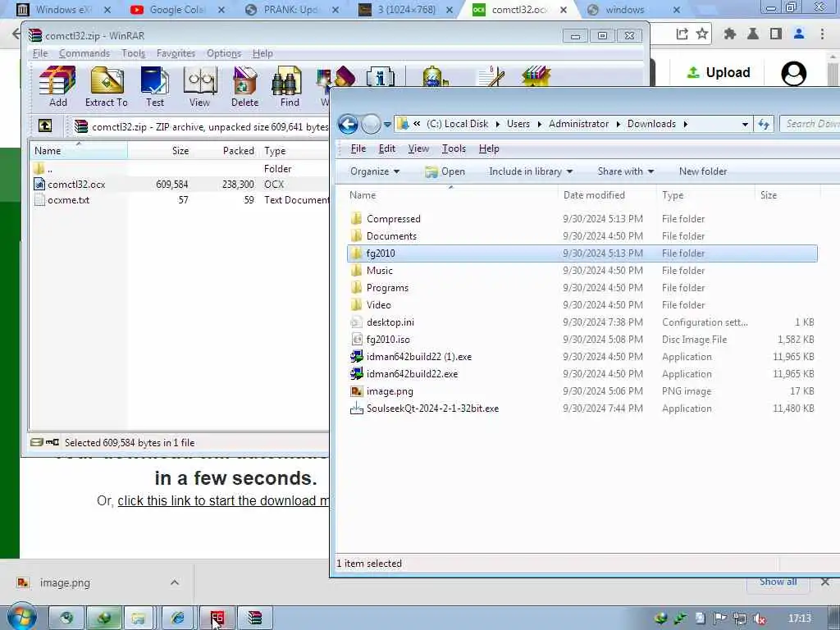The image size is (840, 630).
Task: Switch to the PRANK: Upd browser tab
Action: (290, 10)
